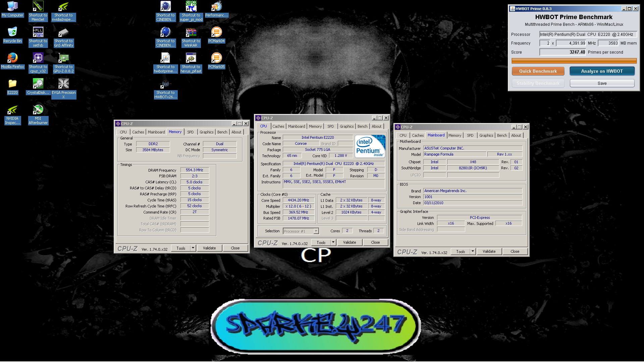Open the nvidiaInspector shortcut icon
Image resolution: width=644 pixels, height=362 pixels.
point(63,11)
